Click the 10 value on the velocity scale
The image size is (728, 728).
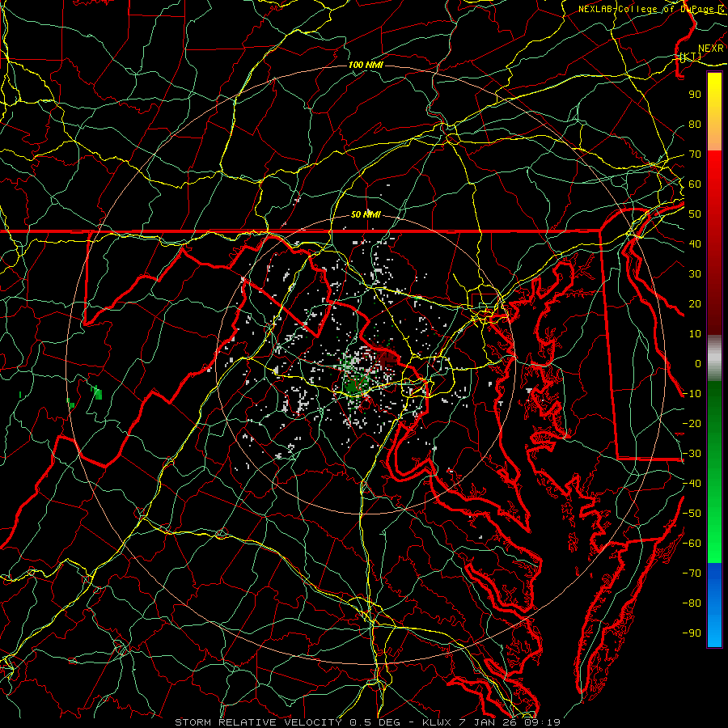pyautogui.click(x=695, y=334)
